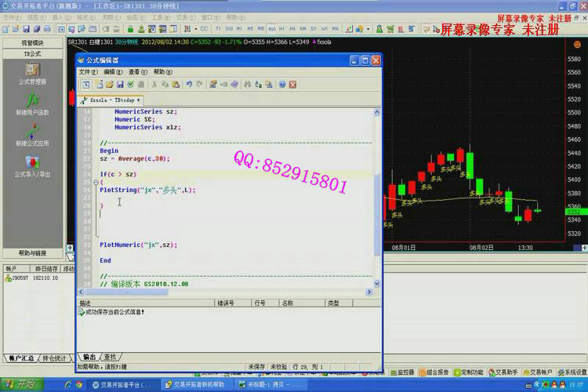
Task: Click the open folder icon in editor toolbar
Action: coord(110,84)
